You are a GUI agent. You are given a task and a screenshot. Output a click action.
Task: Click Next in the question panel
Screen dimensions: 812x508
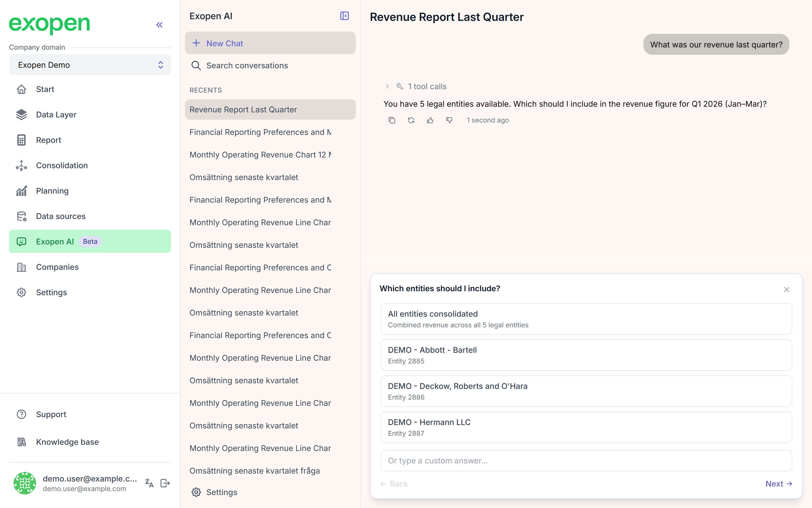779,484
